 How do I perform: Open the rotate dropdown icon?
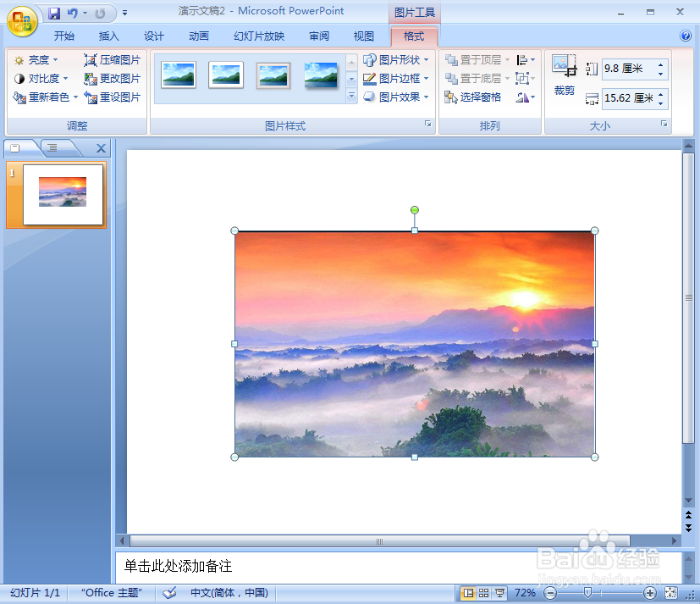pos(526,97)
